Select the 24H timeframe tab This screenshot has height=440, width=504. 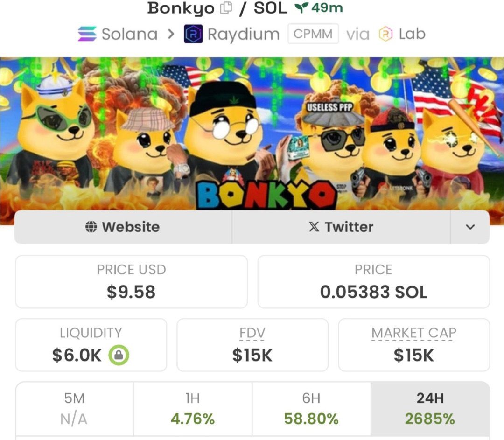pyautogui.click(x=430, y=409)
